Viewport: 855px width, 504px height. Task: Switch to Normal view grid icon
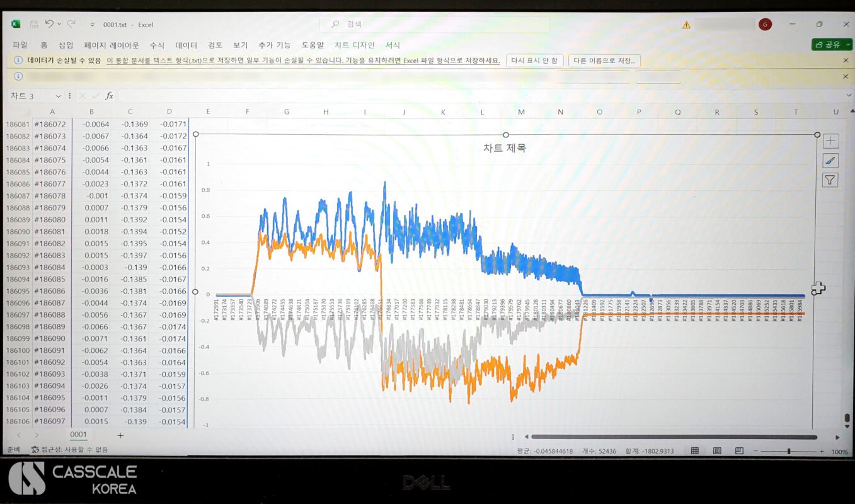tap(695, 451)
